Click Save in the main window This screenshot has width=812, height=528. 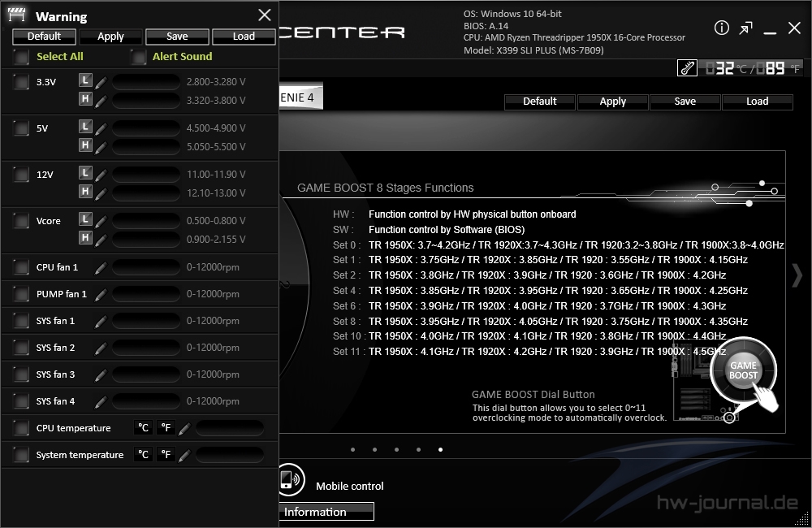click(685, 102)
